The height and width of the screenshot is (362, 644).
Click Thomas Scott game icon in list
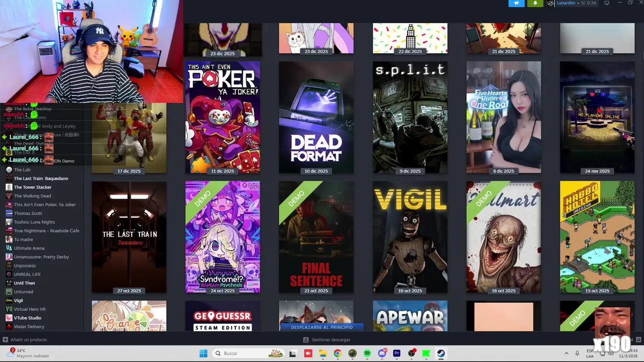coord(9,213)
